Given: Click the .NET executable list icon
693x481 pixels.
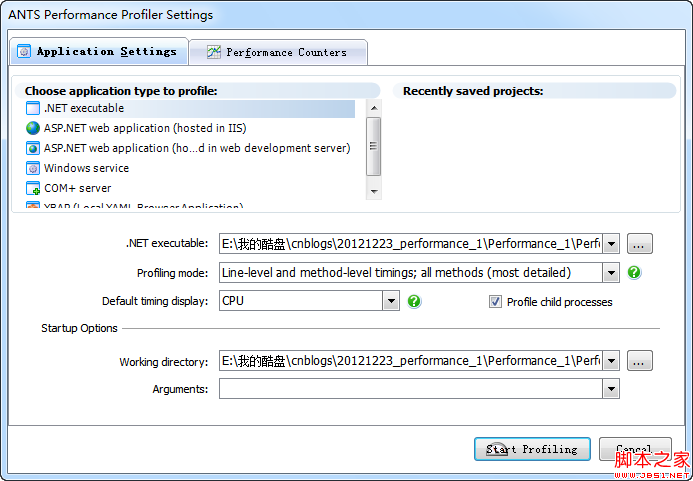Looking at the screenshot, I should click(33, 108).
